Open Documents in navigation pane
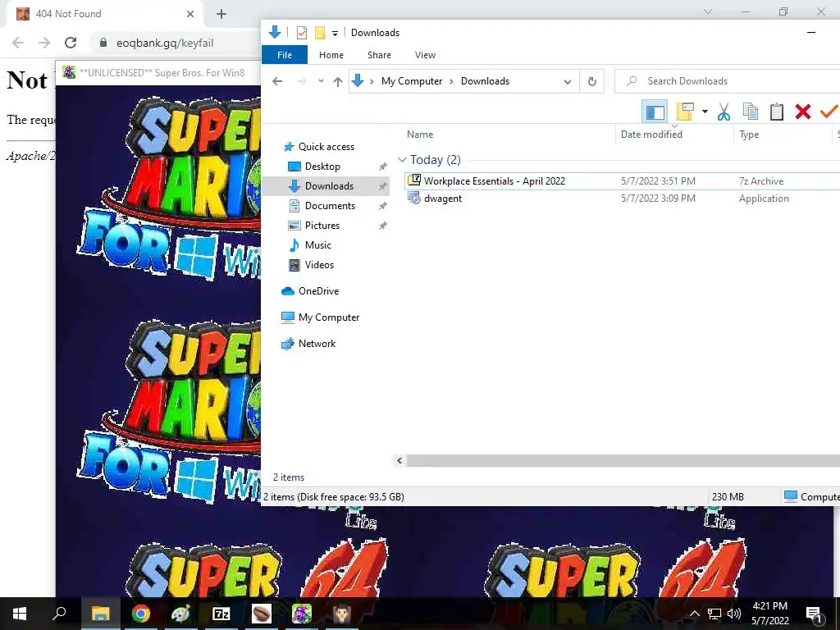 (330, 206)
